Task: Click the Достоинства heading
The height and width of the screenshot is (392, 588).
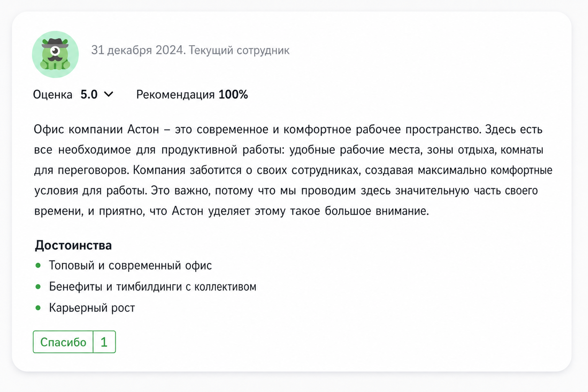Action: coord(73,245)
